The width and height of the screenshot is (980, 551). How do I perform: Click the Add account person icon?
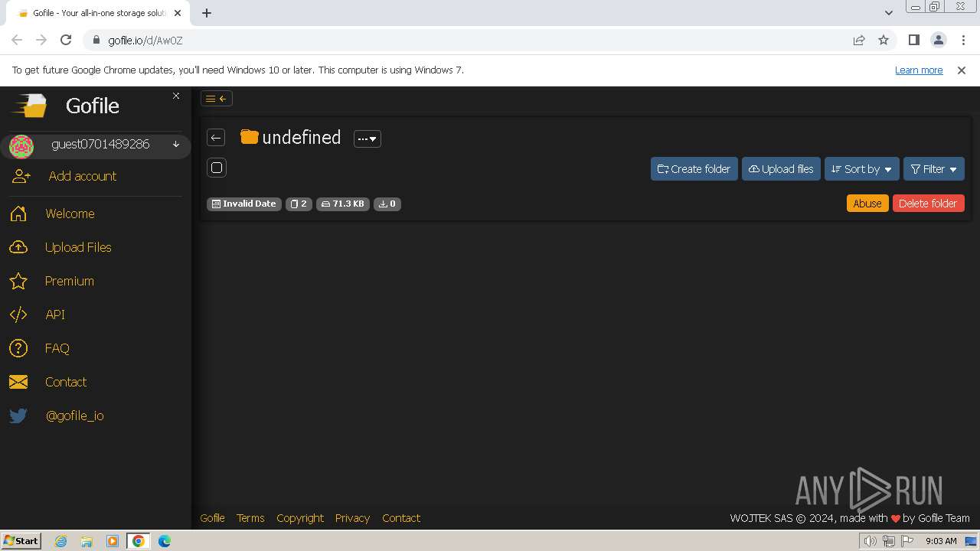coord(21,176)
